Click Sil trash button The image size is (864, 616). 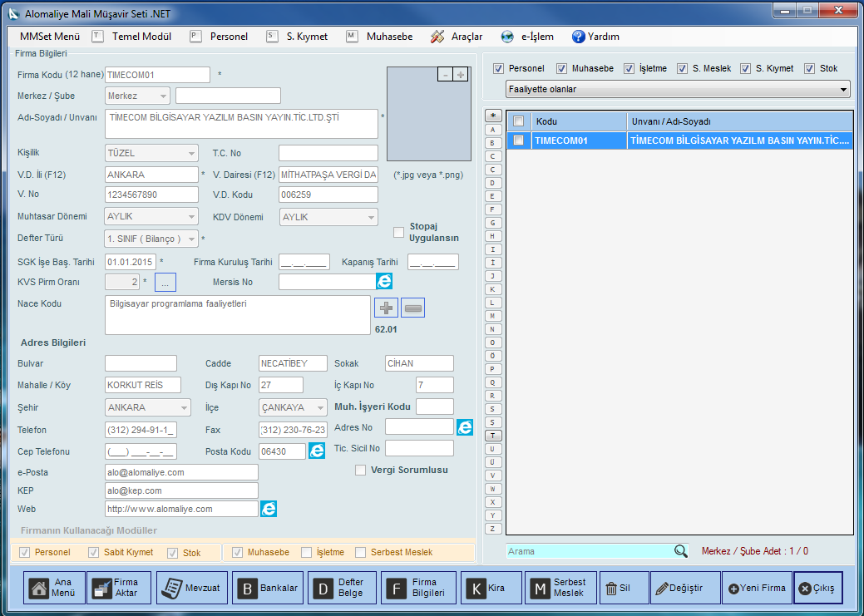click(623, 588)
